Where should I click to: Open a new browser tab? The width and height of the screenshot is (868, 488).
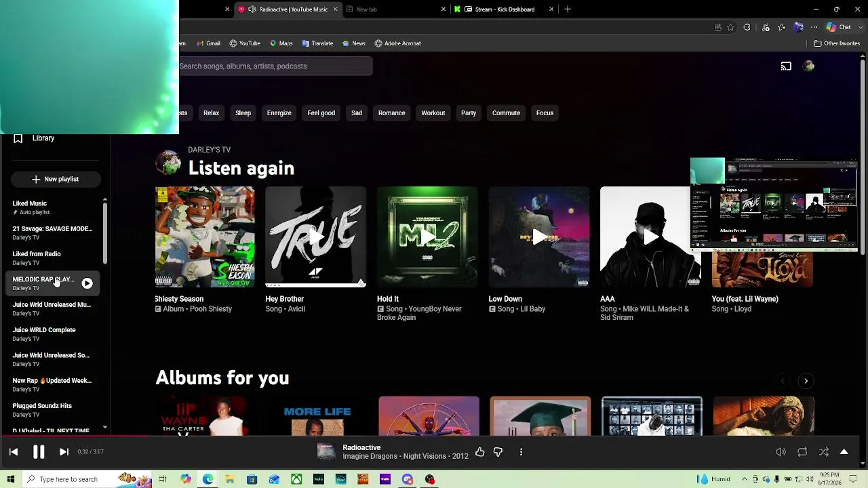pos(568,9)
